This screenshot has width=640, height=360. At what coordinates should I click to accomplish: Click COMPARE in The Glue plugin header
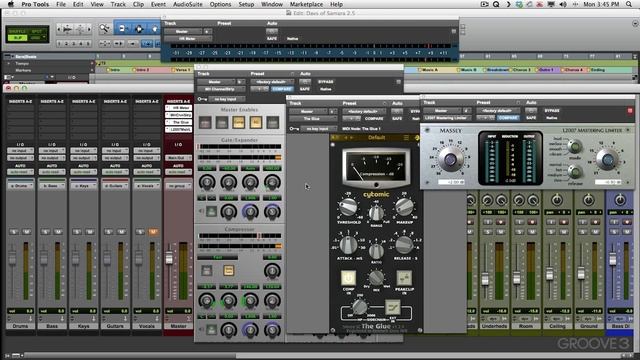pos(374,119)
